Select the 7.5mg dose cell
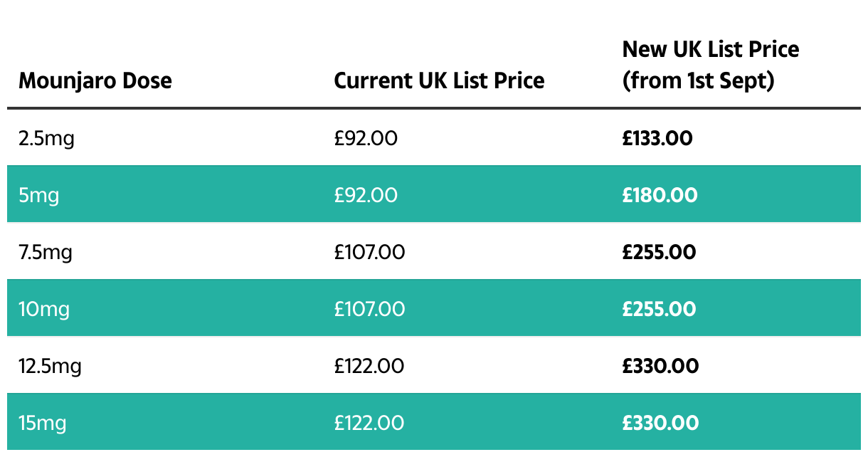This screenshot has height=457, width=868. (46, 252)
